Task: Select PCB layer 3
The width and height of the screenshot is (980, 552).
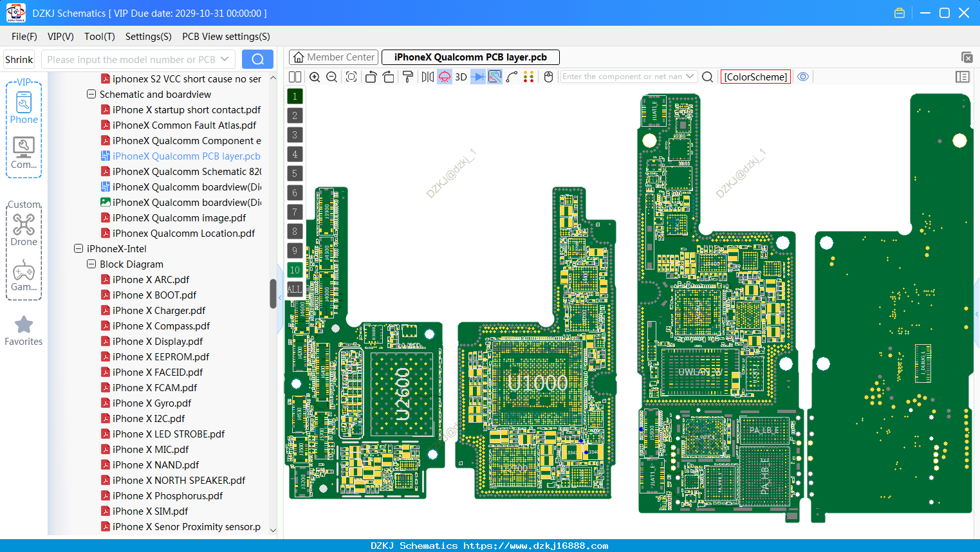Action: click(295, 135)
